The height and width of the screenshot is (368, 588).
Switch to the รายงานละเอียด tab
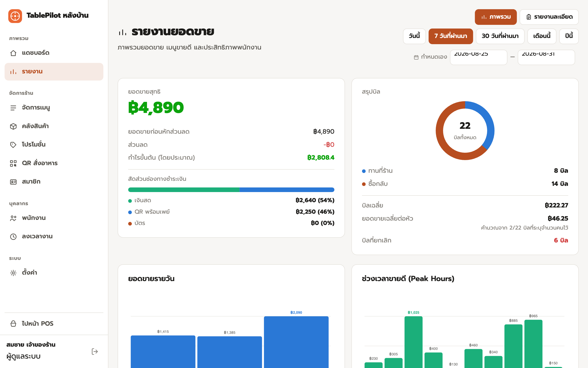[549, 17]
